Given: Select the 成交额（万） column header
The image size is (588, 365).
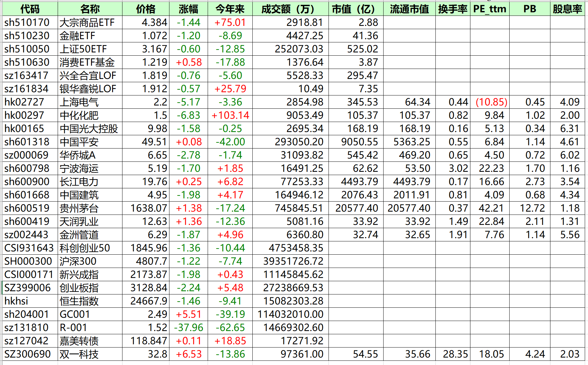Looking at the screenshot, I should click(x=291, y=9).
